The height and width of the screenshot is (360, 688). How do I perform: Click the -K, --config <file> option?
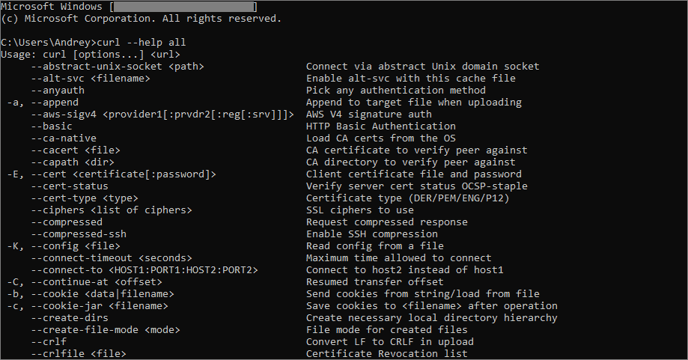pyautogui.click(x=63, y=246)
